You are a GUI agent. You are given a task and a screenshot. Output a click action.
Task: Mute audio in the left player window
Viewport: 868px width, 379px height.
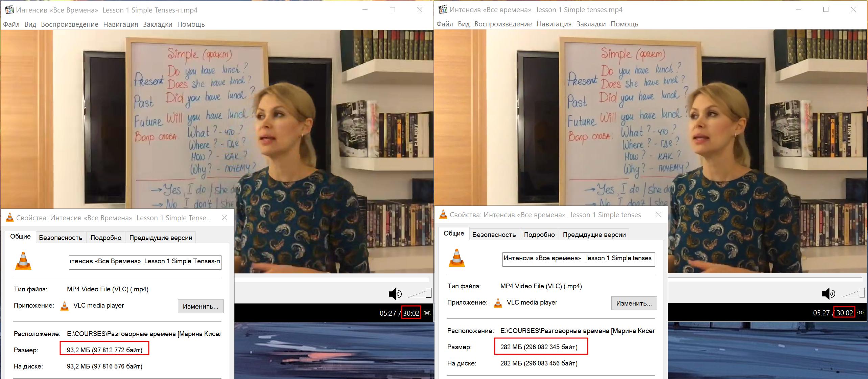click(394, 294)
